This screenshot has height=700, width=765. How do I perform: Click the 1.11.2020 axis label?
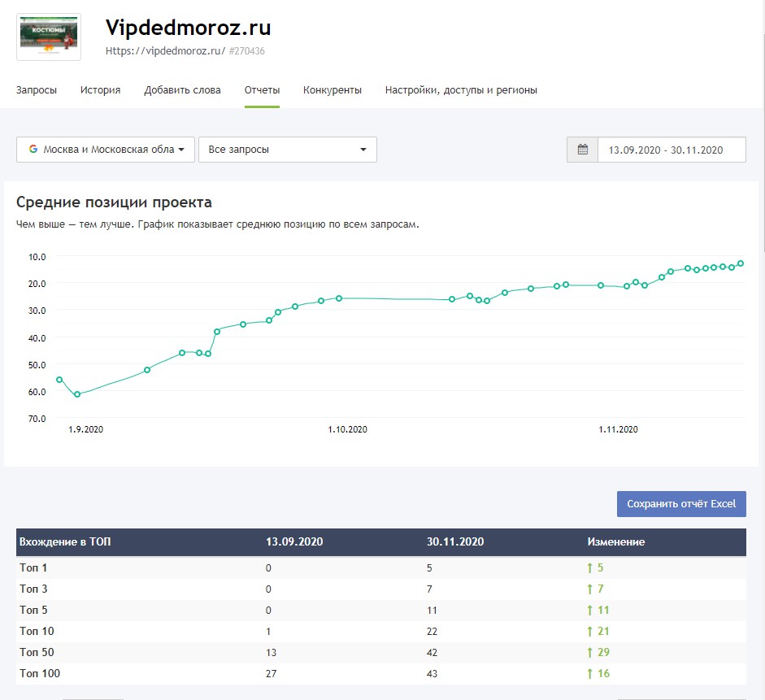tap(618, 429)
